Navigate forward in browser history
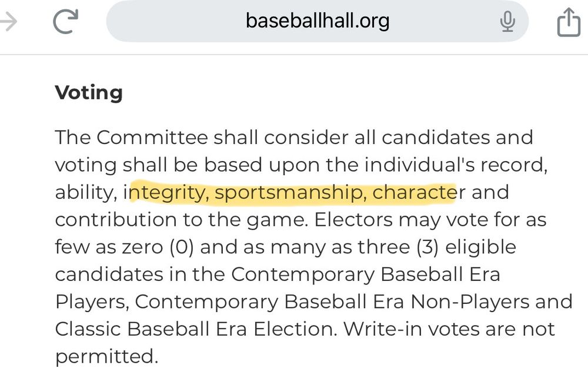Viewport: 588px width, 385px height. click(9, 20)
